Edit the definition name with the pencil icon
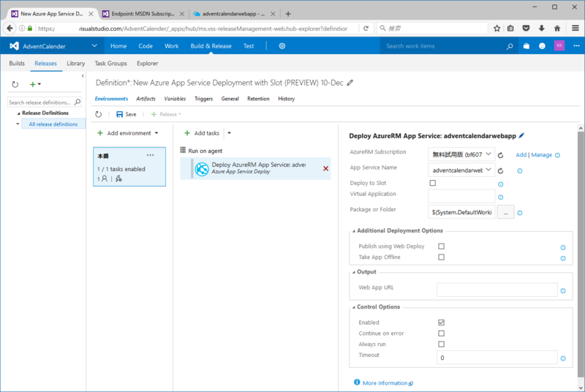Viewport: 585px width, 392px height. tap(350, 83)
